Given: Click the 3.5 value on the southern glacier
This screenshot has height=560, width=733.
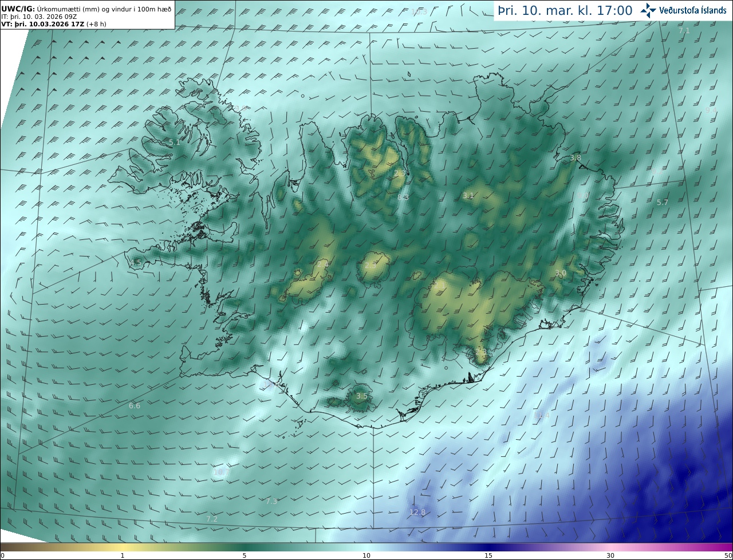Looking at the screenshot, I should pos(361,396).
